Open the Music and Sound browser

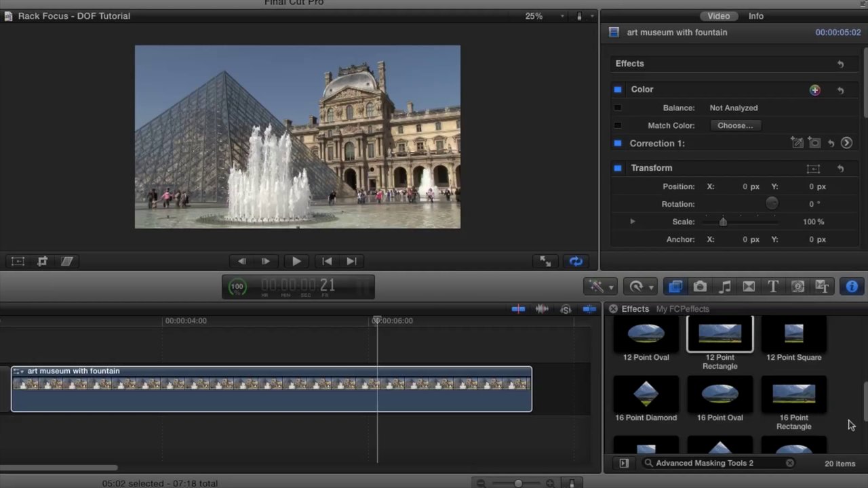point(724,287)
